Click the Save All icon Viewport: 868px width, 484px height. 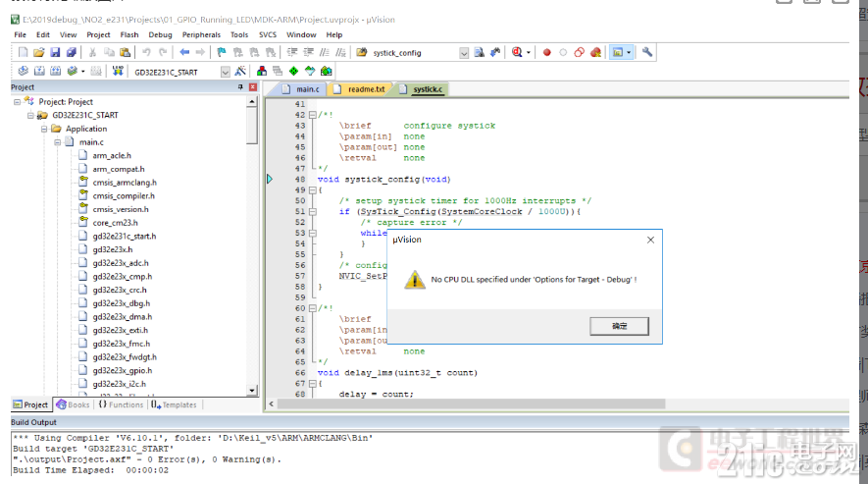pos(72,53)
